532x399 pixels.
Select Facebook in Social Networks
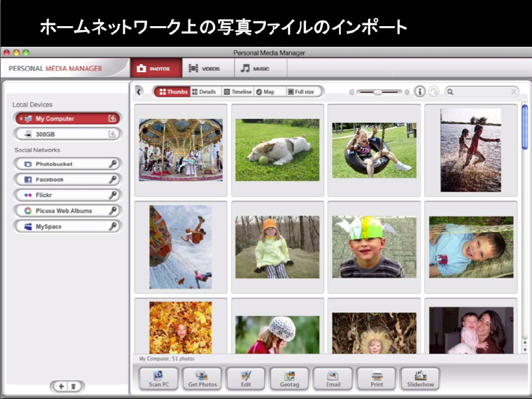68,180
